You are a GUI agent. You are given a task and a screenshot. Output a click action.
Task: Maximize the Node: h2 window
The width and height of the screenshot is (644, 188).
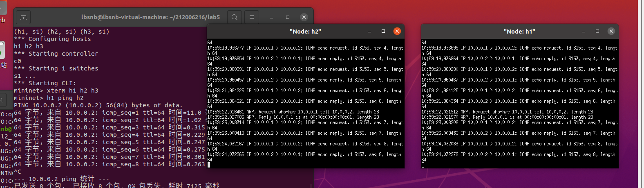click(x=383, y=31)
